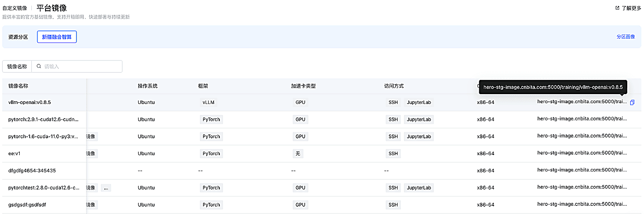Click the 镜像名称 label beside search box
This screenshot has height=214, width=644.
18,66
